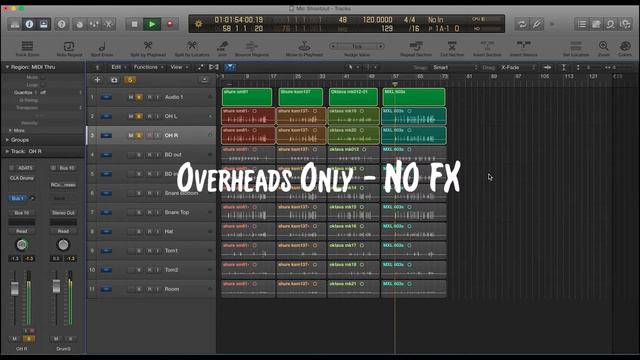This screenshot has width=640, height=360.
Task: Toggle Mute on OH L track
Action: 131,116
